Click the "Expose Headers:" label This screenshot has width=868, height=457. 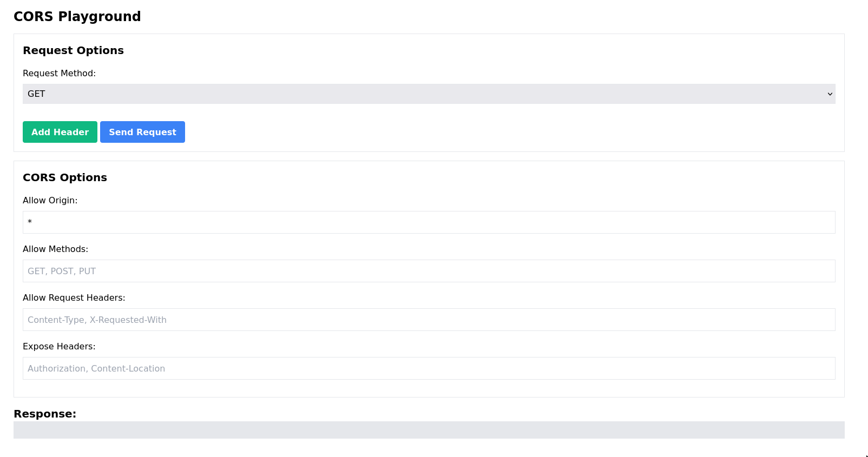click(59, 347)
